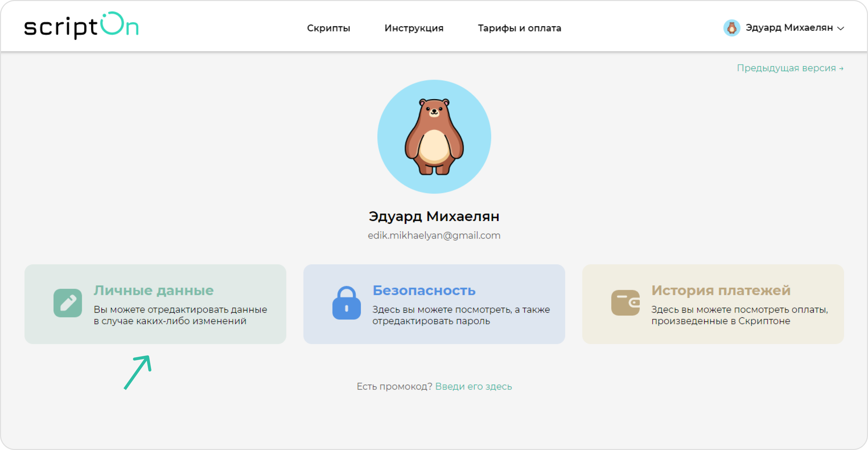Open Тарифы и оплата section
Screen dimensions: 868x450
click(519, 28)
